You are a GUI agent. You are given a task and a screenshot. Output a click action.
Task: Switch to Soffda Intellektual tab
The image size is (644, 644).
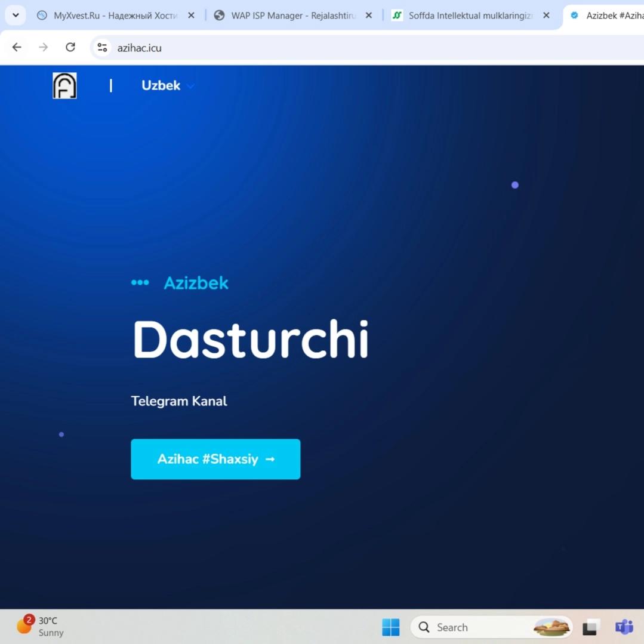pyautogui.click(x=469, y=16)
